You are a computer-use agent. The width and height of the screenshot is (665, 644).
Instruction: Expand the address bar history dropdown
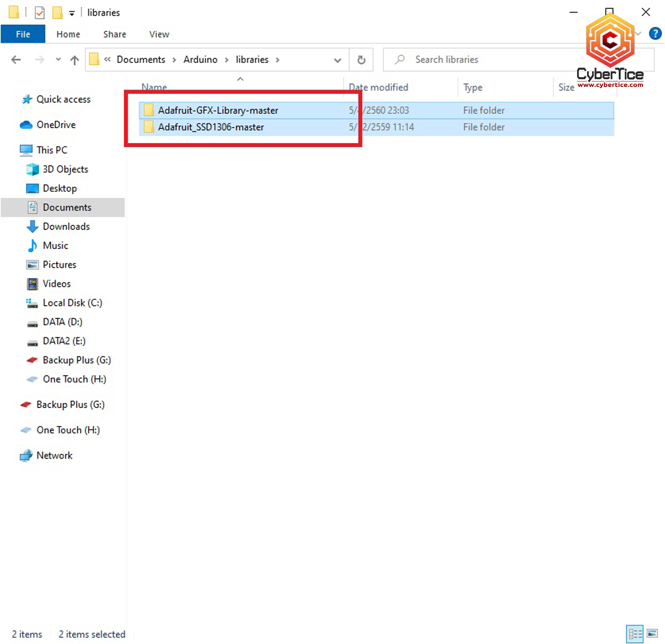coord(337,60)
